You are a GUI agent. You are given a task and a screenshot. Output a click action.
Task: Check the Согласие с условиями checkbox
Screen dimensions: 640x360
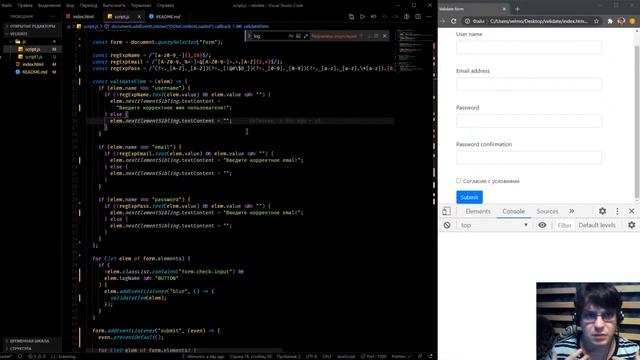pyautogui.click(x=458, y=180)
